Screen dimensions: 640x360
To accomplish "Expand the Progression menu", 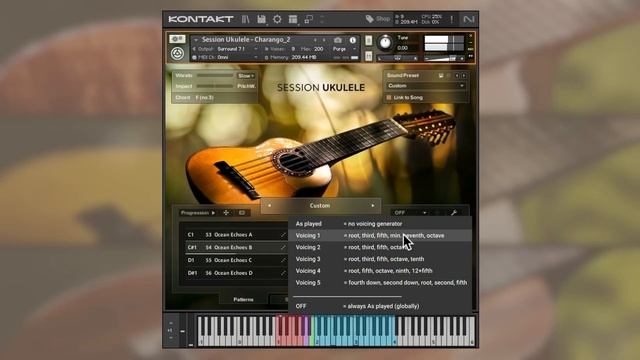I will (198, 213).
